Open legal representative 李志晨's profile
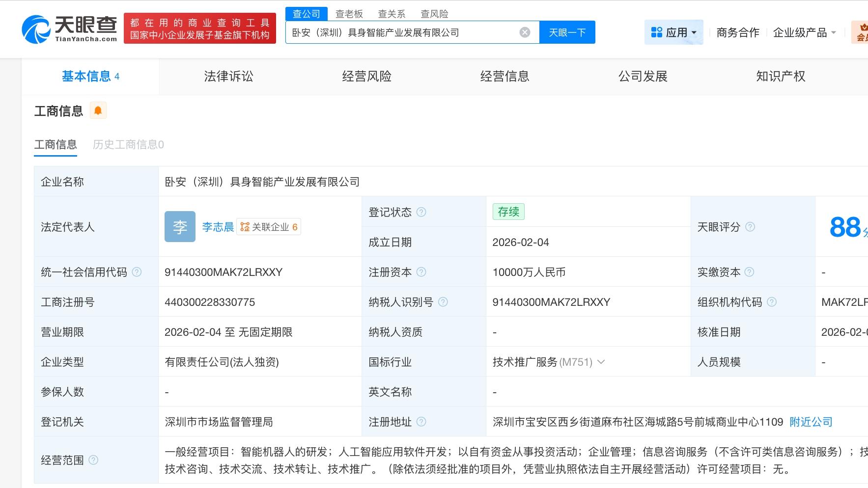This screenshot has height=488, width=868. click(218, 226)
